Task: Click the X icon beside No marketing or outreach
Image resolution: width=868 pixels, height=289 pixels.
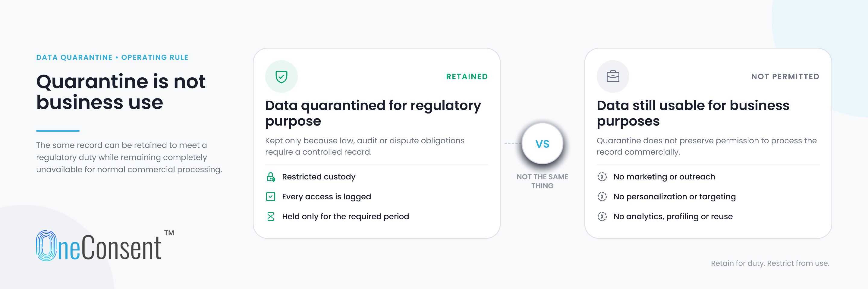Action: 602,177
